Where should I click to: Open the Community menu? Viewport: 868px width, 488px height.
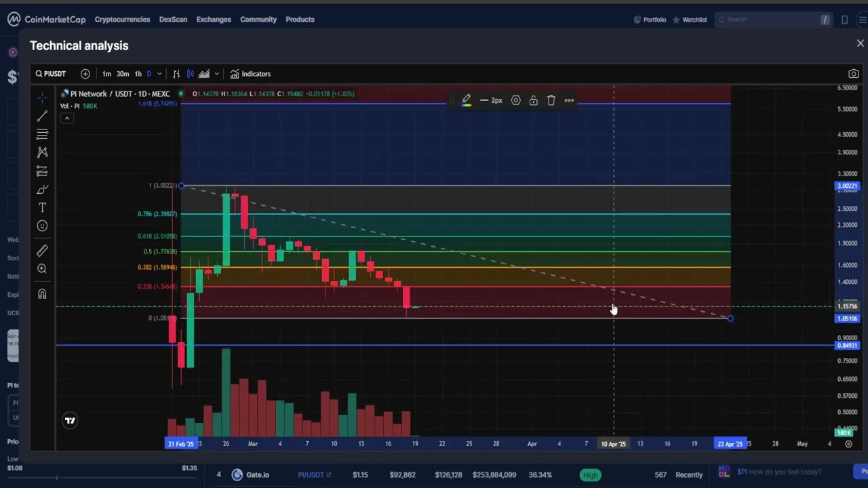pos(258,20)
